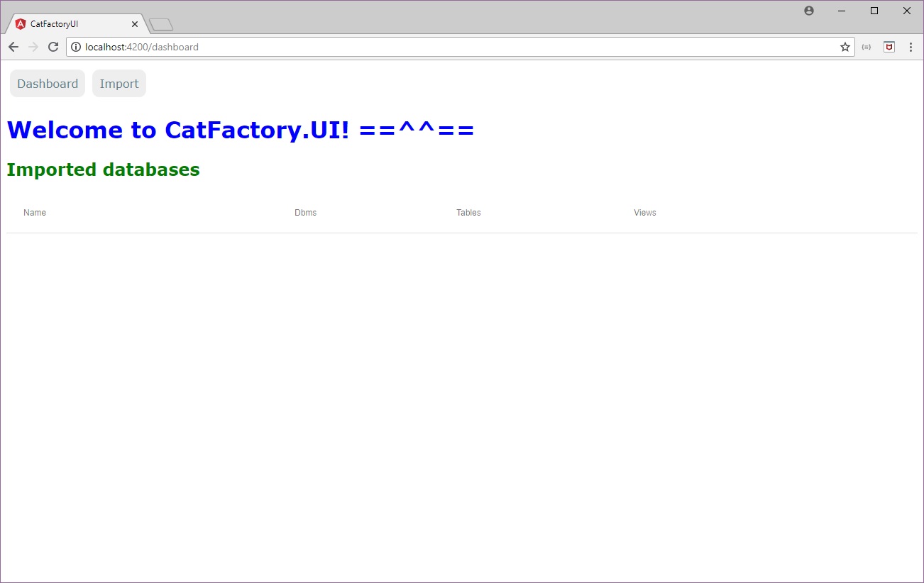The width and height of the screenshot is (924, 583).
Task: Close the CatFactoryUI tab
Action: coord(135,24)
